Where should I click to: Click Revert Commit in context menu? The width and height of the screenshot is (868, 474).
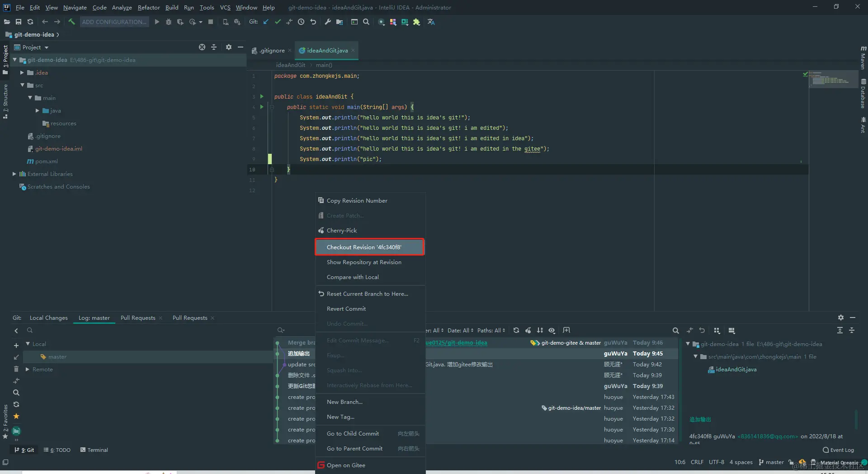click(346, 309)
